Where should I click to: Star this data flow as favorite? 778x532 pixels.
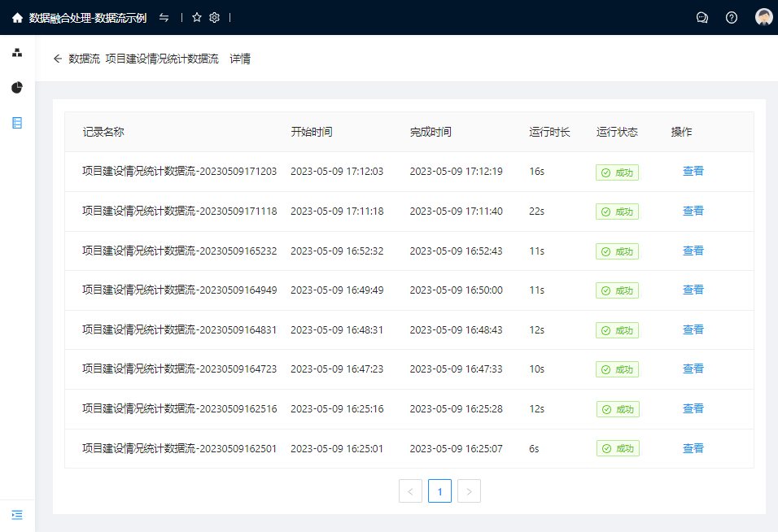pyautogui.click(x=197, y=17)
